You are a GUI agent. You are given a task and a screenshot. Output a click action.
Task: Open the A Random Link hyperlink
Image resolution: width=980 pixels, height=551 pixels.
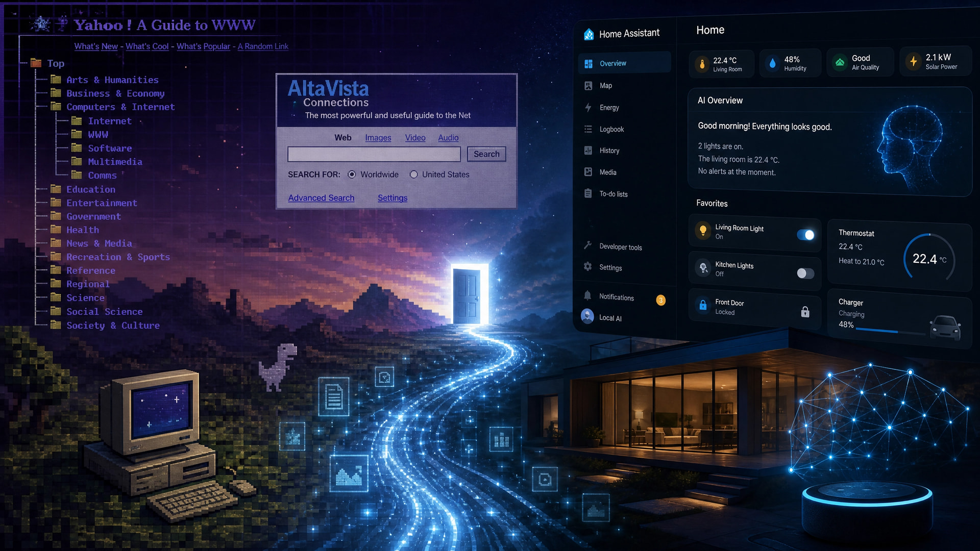click(263, 46)
